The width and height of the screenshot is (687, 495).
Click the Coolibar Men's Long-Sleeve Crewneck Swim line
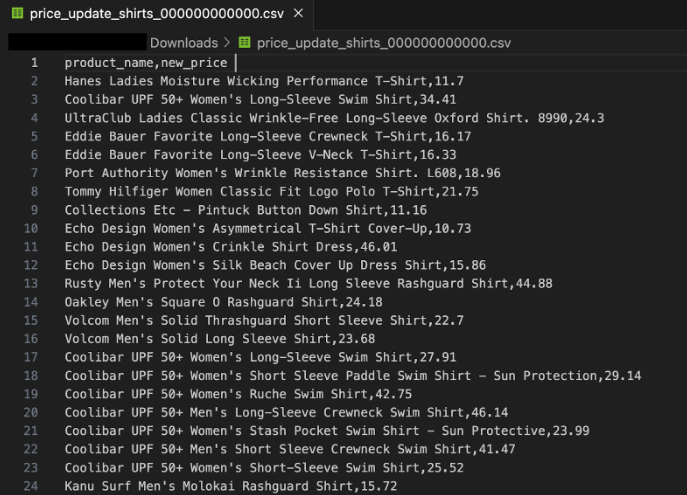pyautogui.click(x=286, y=412)
